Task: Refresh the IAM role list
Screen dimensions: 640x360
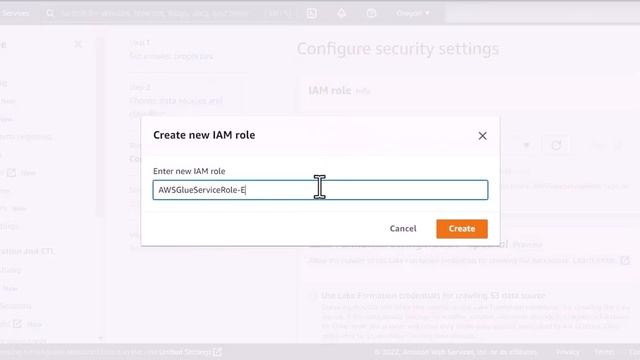Action: (556, 145)
